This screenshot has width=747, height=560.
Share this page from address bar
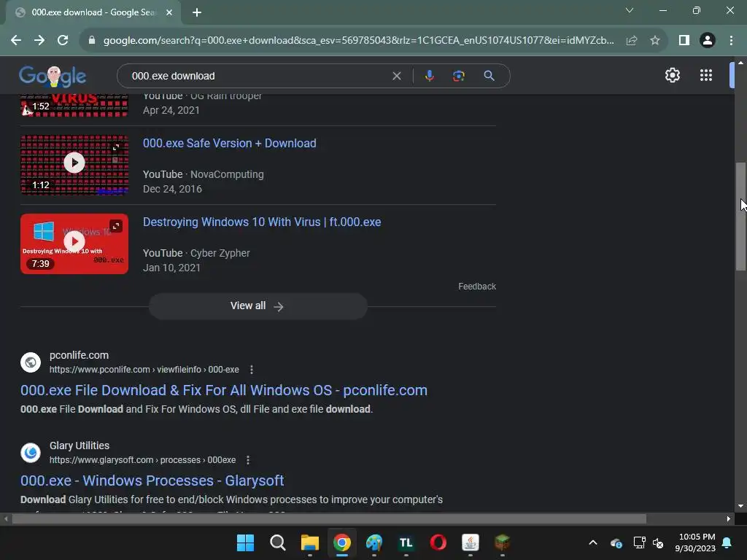[x=632, y=41]
